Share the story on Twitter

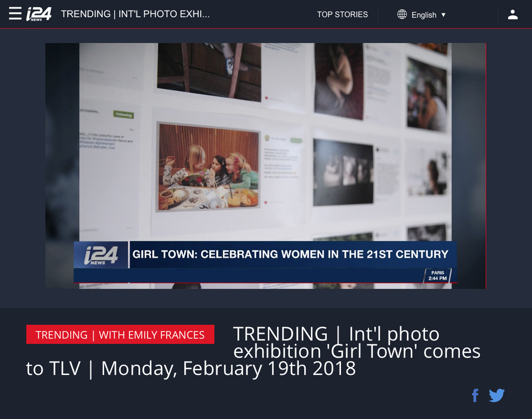[x=497, y=395]
